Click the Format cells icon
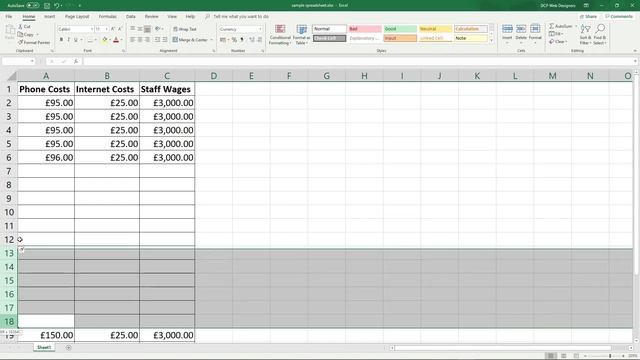The height and width of the screenshot is (360, 640). pyautogui.click(x=535, y=29)
